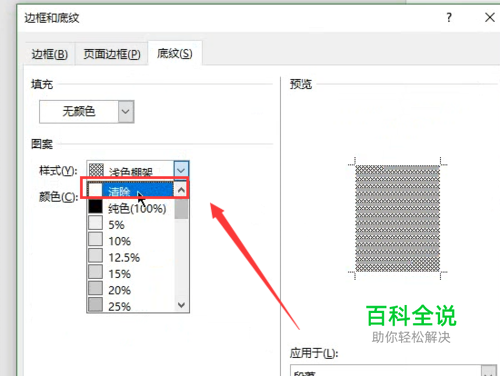Click the swatch beside 15%

(95, 272)
